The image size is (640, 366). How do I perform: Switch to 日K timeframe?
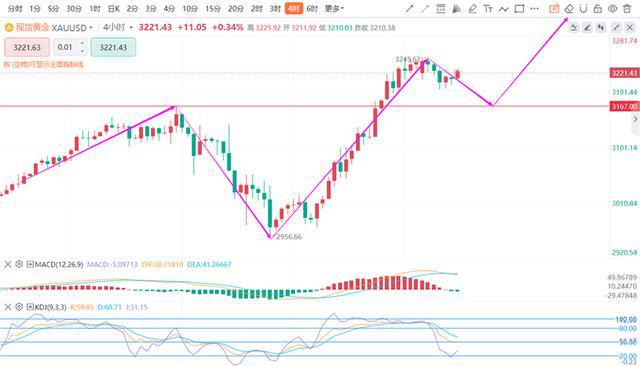pyautogui.click(x=114, y=9)
